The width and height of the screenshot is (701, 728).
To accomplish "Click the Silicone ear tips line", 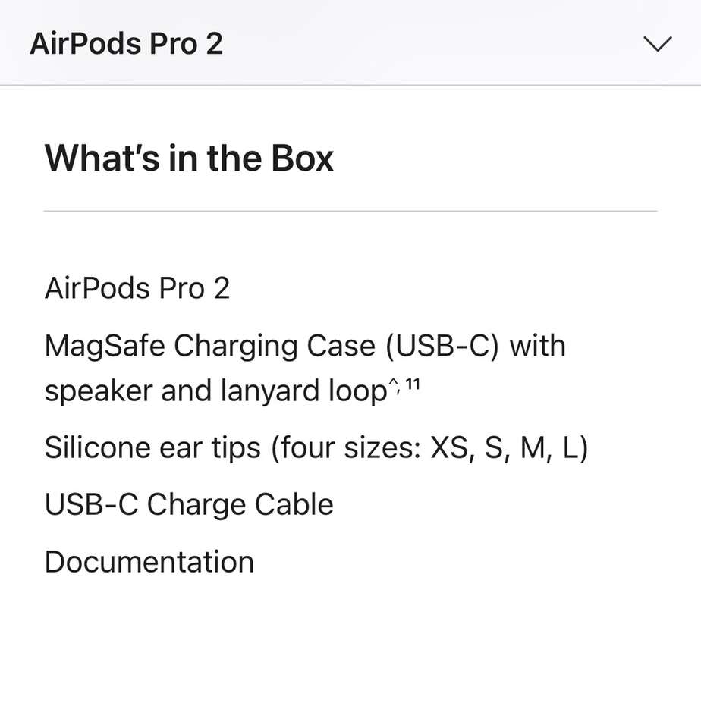I will click(x=316, y=447).
